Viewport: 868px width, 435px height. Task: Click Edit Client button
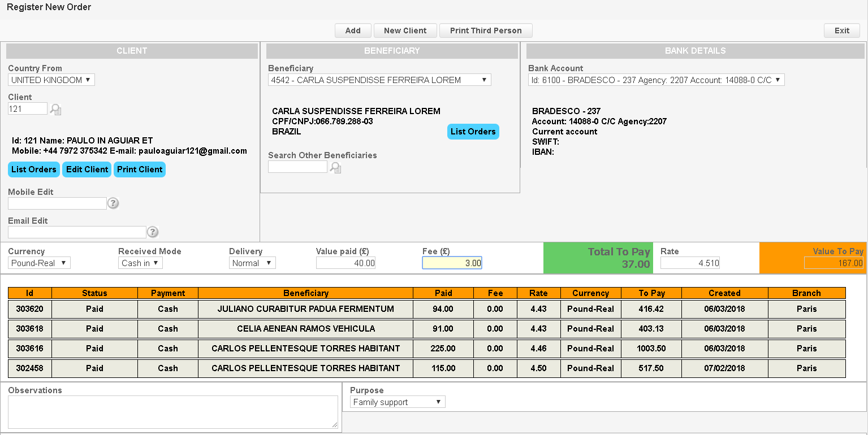tap(87, 169)
